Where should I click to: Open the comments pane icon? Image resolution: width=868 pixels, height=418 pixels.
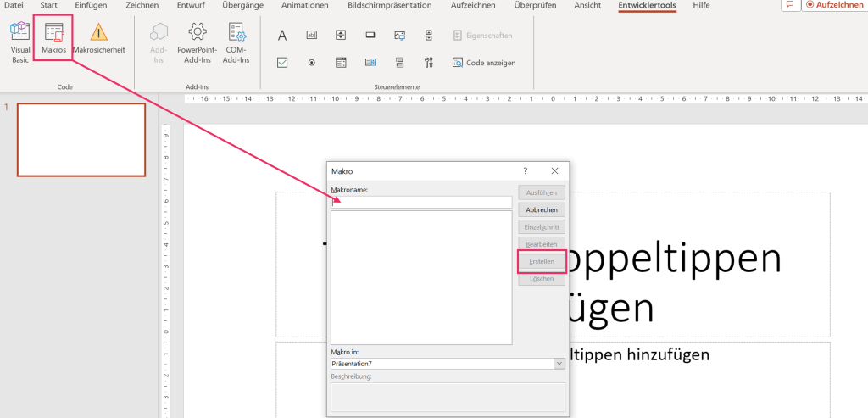[x=790, y=4]
